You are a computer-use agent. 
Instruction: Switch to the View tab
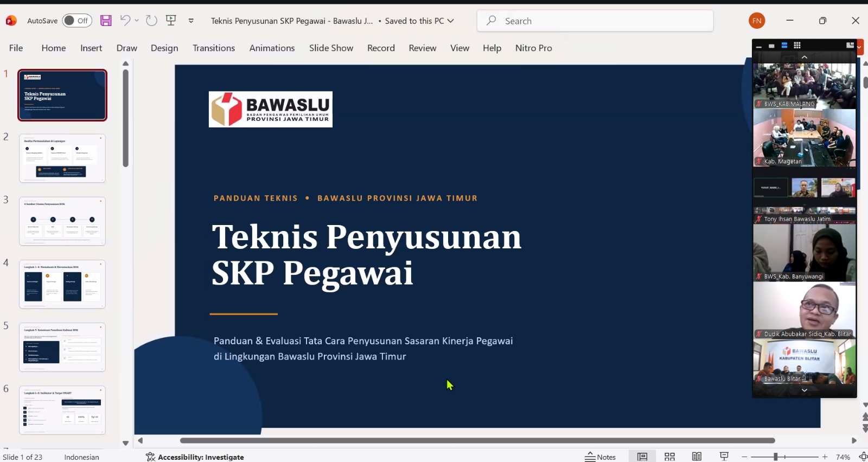click(459, 48)
